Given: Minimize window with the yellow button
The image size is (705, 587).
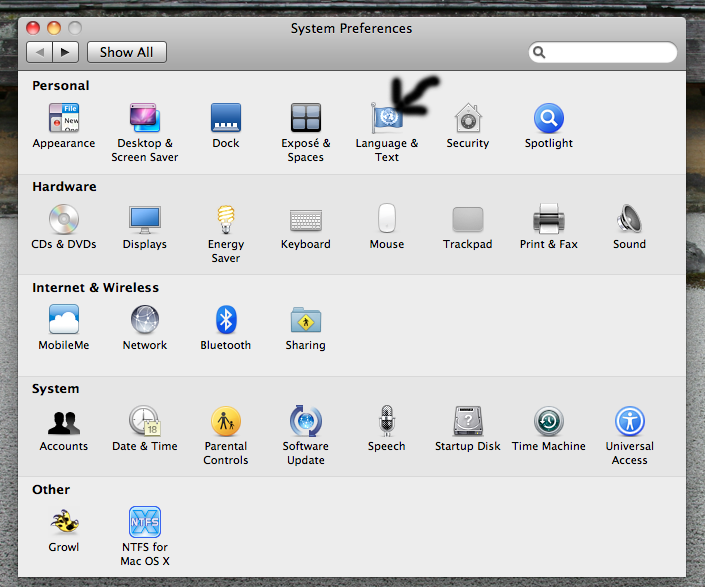Looking at the screenshot, I should click(x=54, y=28).
